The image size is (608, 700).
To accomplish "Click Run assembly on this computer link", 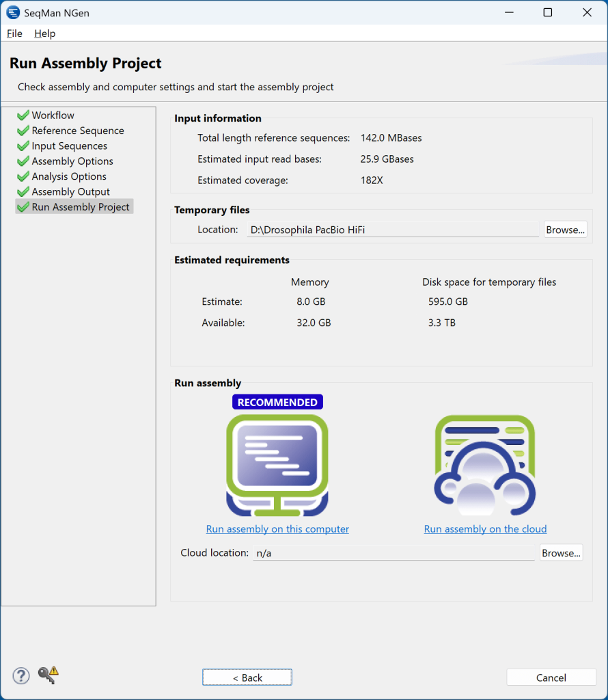I will (x=277, y=529).
